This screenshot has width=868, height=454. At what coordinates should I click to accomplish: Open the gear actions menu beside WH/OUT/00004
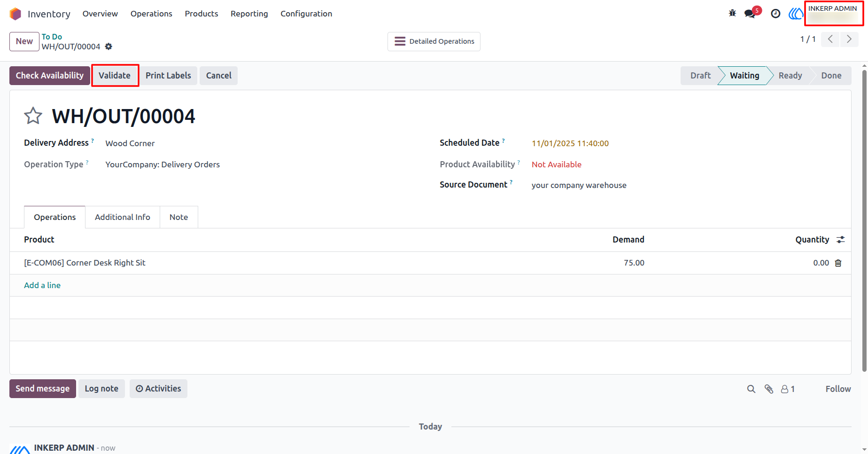point(108,47)
